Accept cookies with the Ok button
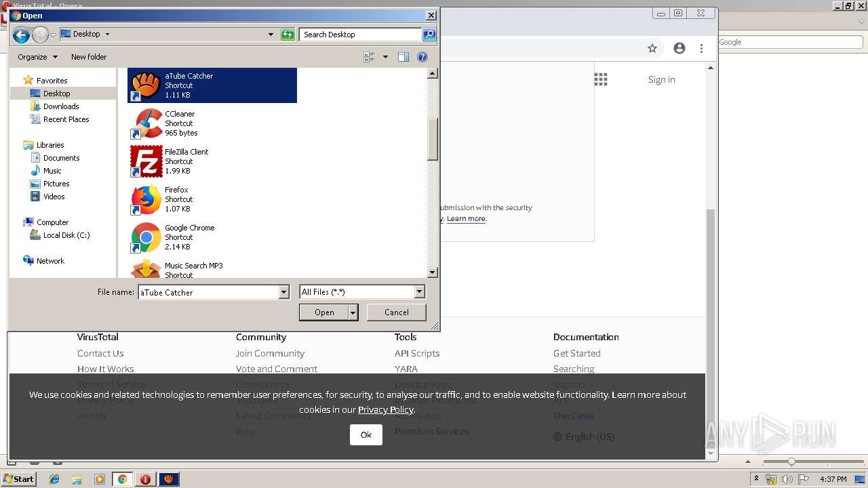 pyautogui.click(x=366, y=435)
